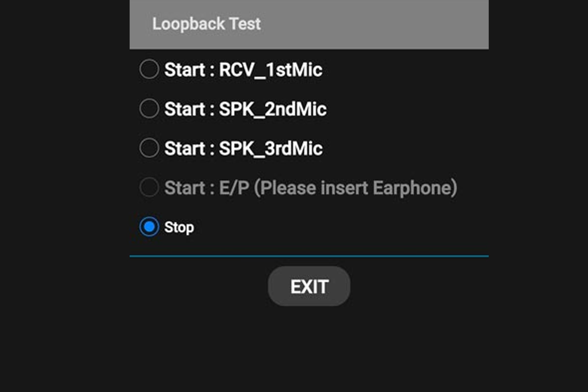This screenshot has width=588, height=392.
Task: Click the Stop label text
Action: click(179, 227)
